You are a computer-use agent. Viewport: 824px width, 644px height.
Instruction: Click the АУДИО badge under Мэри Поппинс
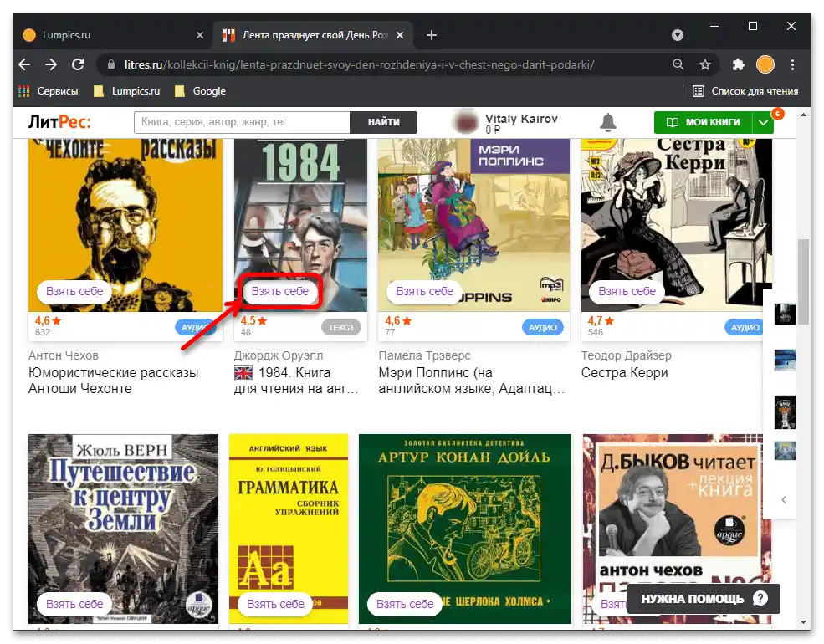pos(542,327)
